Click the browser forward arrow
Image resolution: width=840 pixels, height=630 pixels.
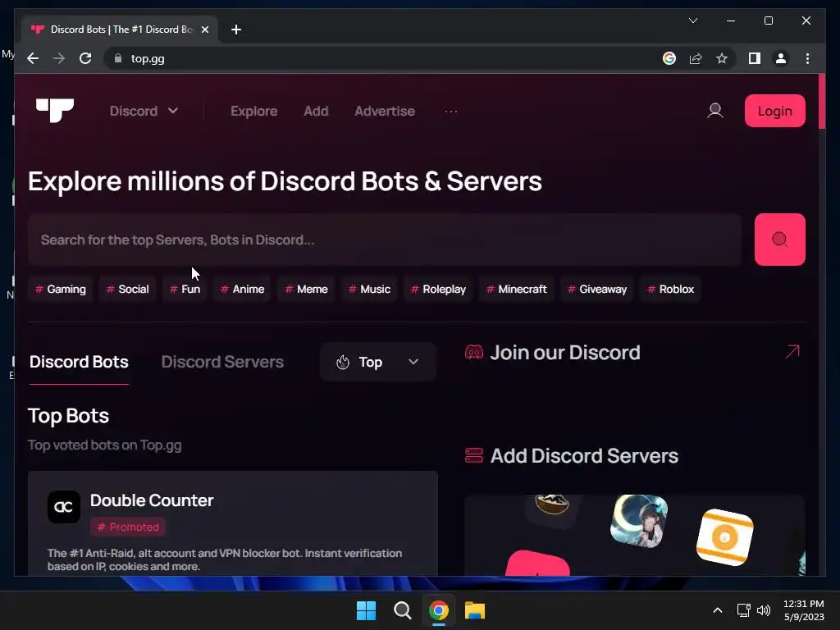pyautogui.click(x=59, y=58)
